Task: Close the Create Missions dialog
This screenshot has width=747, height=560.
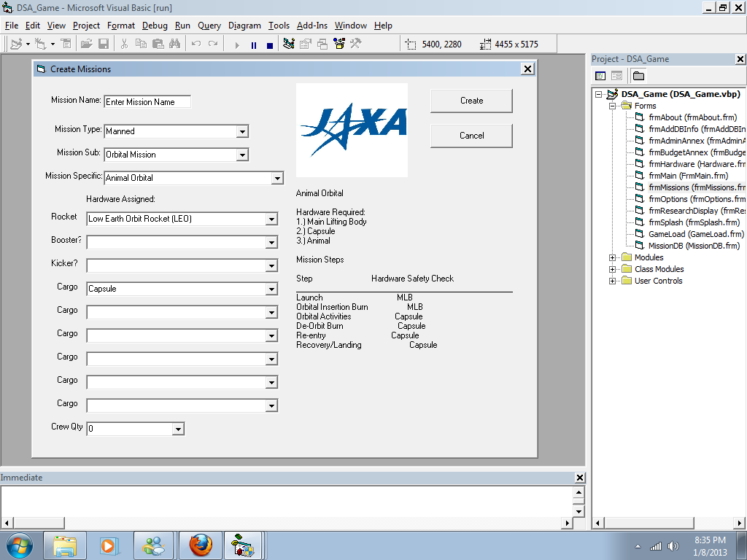Action: click(x=527, y=69)
